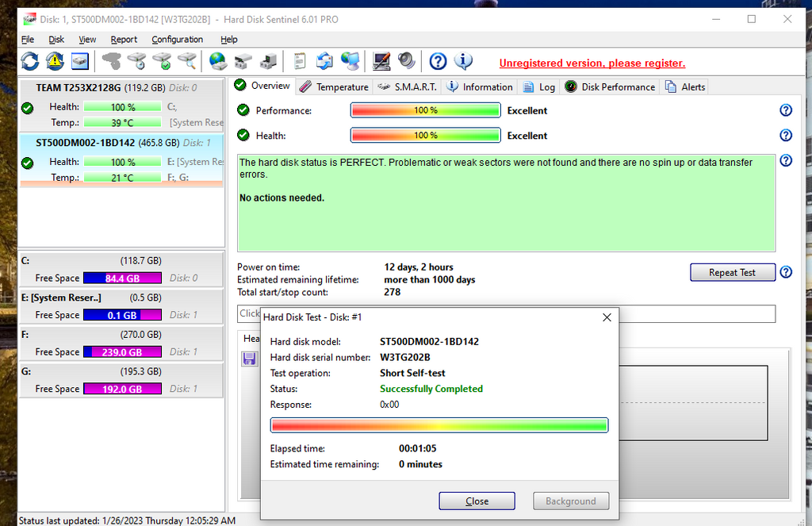Click the help icon beside Performance rating

coord(786,110)
